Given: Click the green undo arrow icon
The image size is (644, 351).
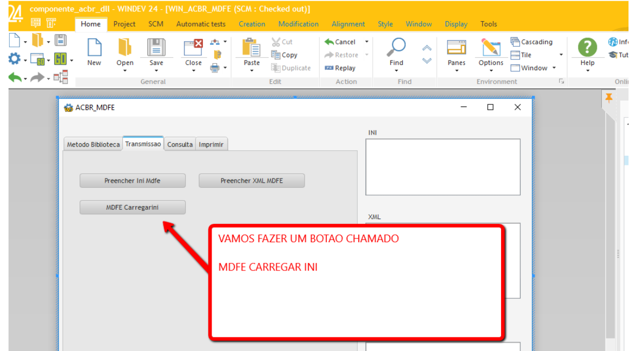Looking at the screenshot, I should tap(15, 77).
